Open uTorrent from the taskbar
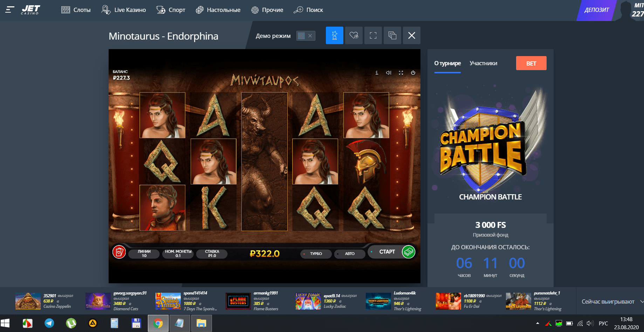The height and width of the screenshot is (332, 644). pos(71,323)
